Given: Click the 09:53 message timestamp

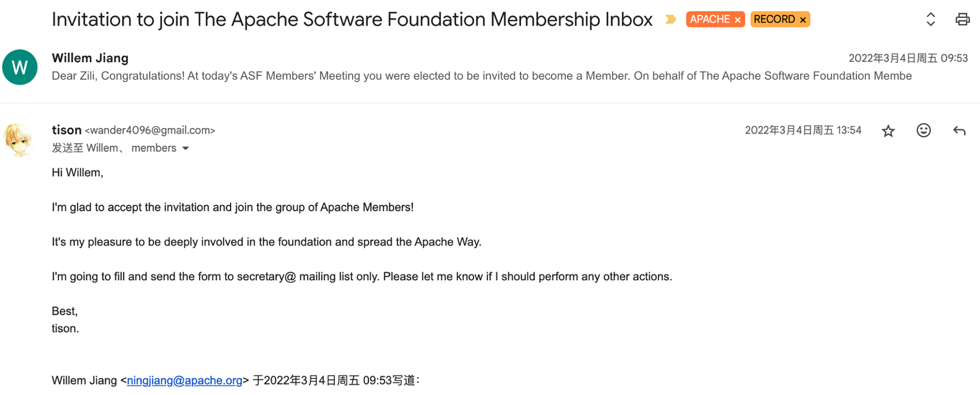Looking at the screenshot, I should (908, 58).
